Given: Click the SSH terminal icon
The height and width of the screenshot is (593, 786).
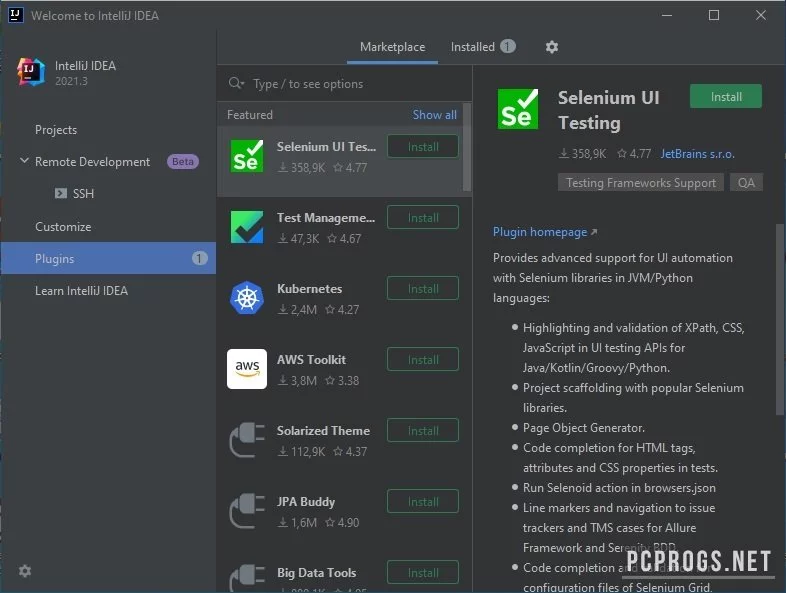Looking at the screenshot, I should pyautogui.click(x=61, y=193).
